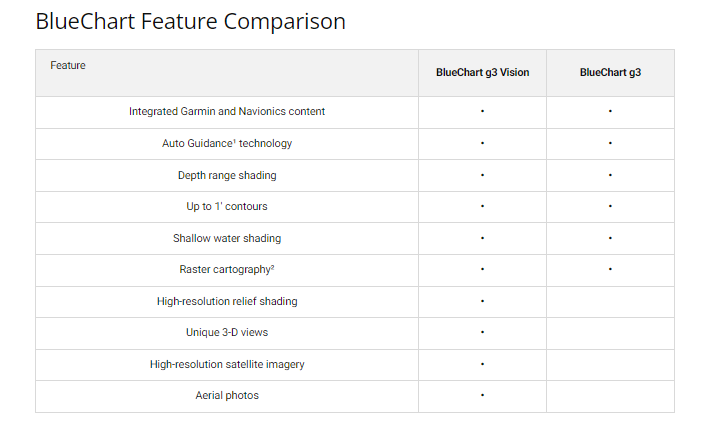This screenshot has height=428, width=714.
Task: Click g3 Vision dot for Unique 3-D views
Action: coord(482,333)
